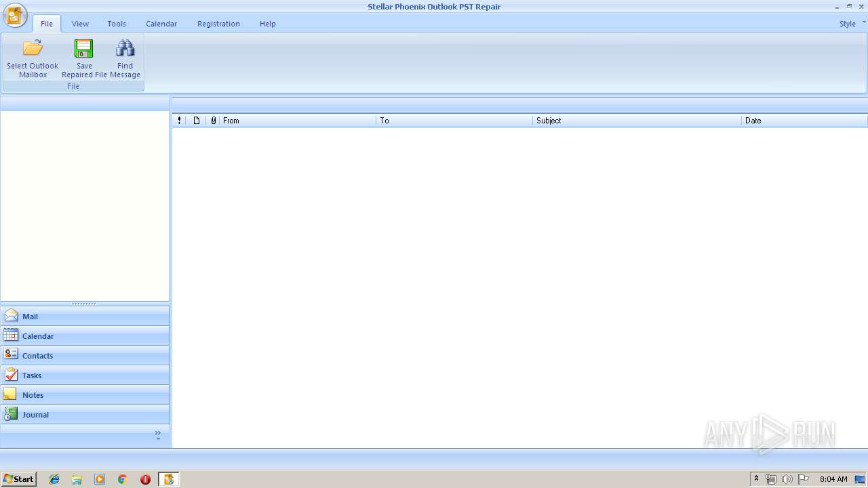Switch to the File ribbon tab
The width and height of the screenshot is (868, 488).
(47, 24)
